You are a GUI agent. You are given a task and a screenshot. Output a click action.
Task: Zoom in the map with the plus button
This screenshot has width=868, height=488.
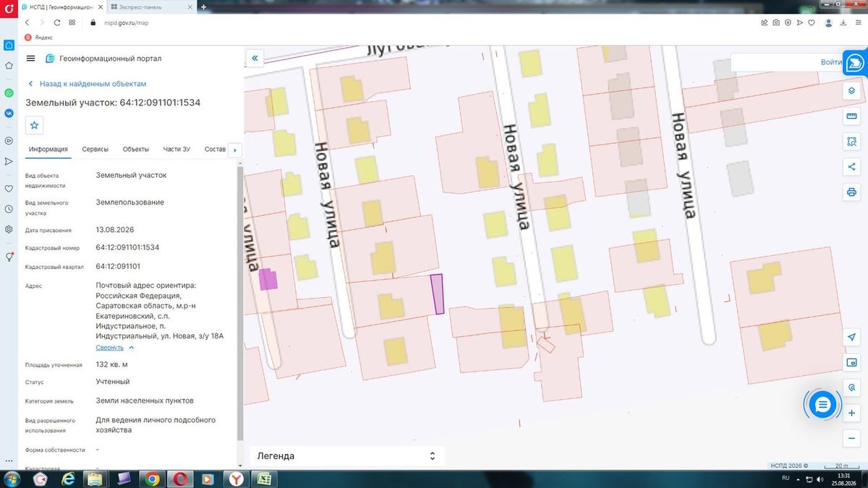[x=852, y=413]
